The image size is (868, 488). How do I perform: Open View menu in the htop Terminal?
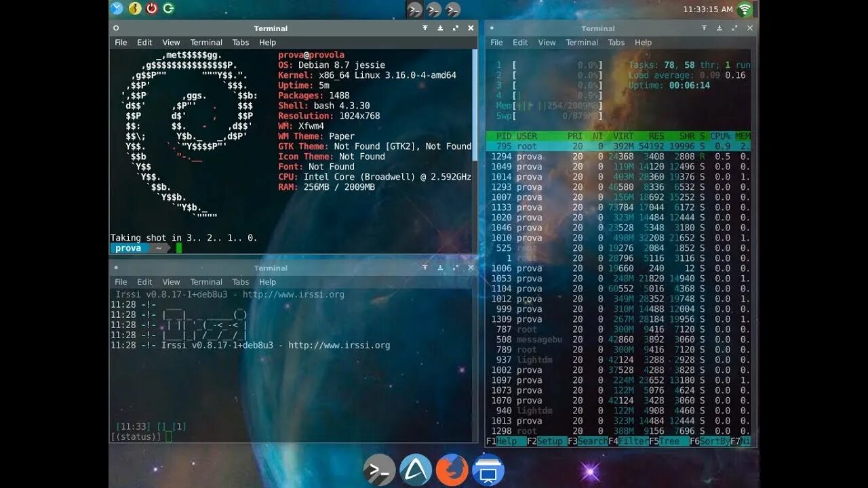point(547,42)
